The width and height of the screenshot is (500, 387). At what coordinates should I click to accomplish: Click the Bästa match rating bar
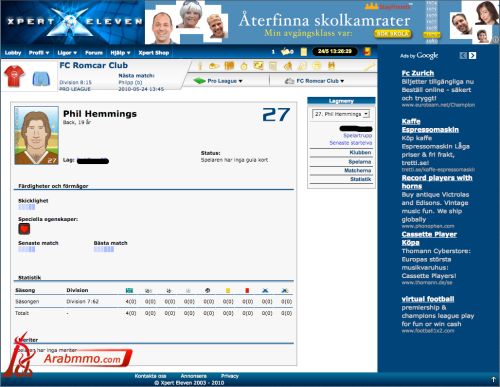click(x=104, y=249)
